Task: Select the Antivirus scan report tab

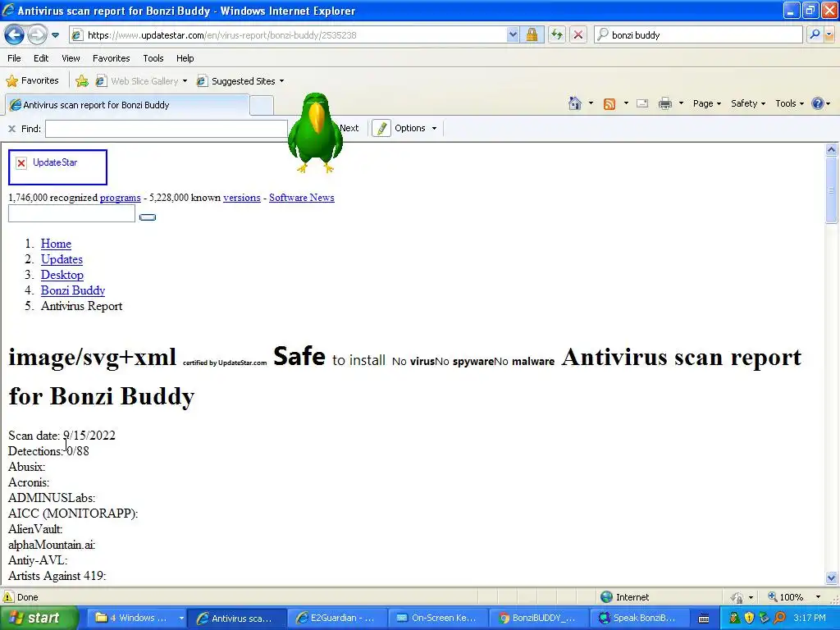Action: click(127, 105)
